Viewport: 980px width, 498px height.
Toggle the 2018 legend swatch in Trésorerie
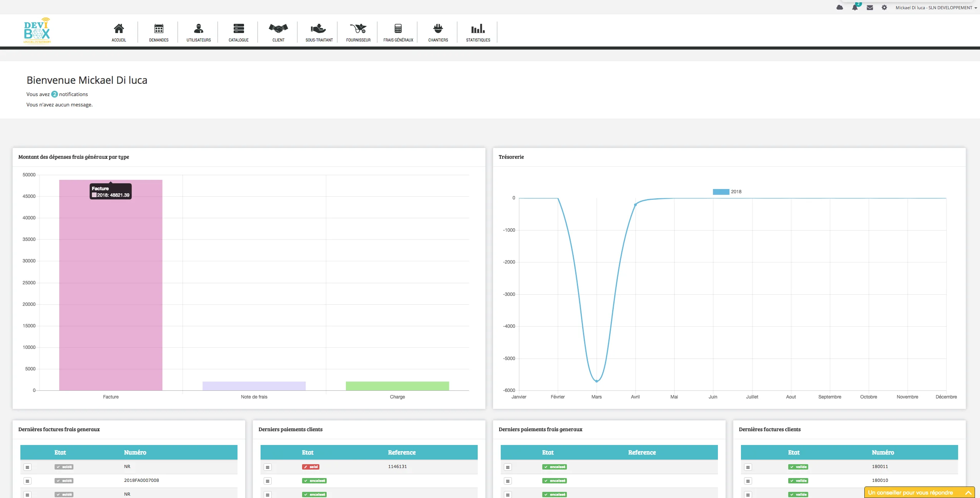pyautogui.click(x=721, y=192)
